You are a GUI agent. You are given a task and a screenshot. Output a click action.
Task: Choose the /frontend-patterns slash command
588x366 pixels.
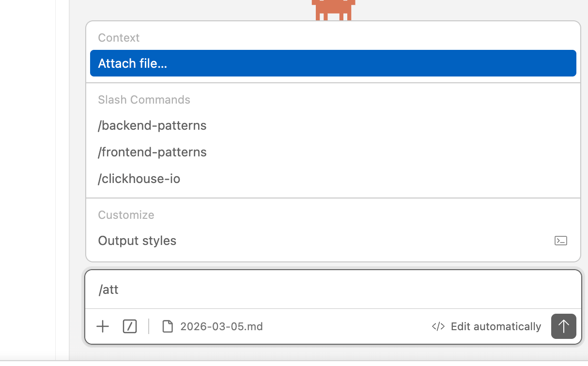tap(152, 152)
